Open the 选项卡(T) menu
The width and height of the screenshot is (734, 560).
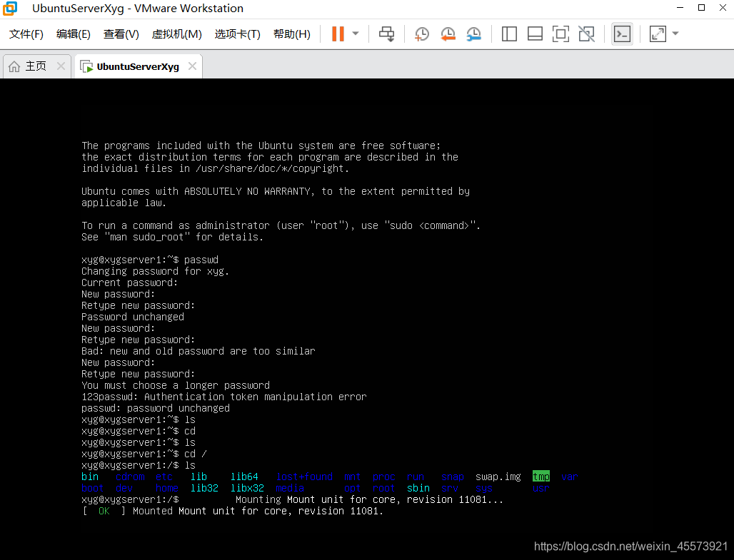[237, 34]
